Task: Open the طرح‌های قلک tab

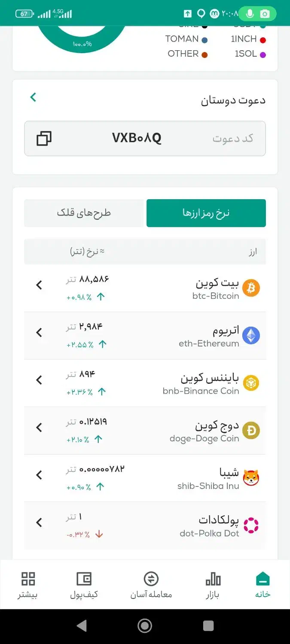Action: (84, 213)
